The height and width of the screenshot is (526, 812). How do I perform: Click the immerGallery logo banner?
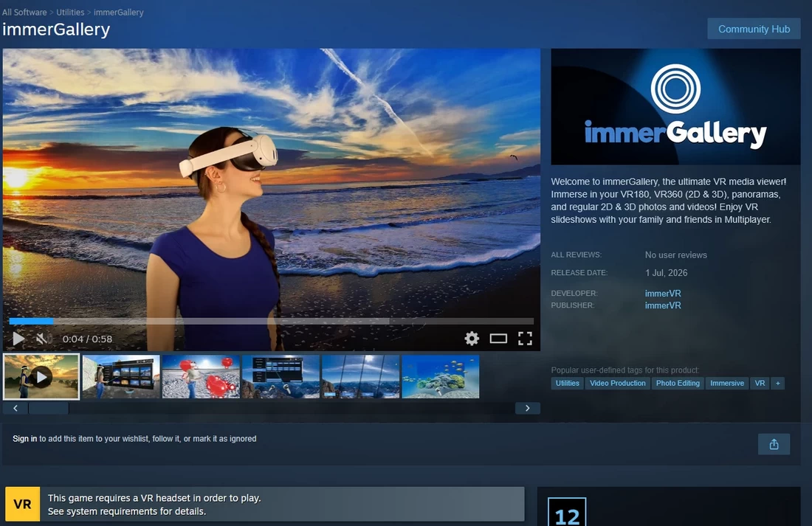pos(675,107)
